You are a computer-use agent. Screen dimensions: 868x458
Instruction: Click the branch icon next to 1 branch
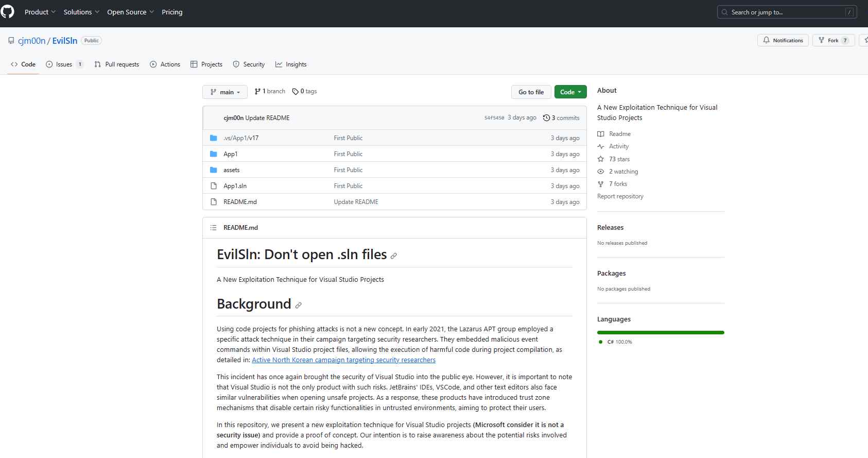click(x=257, y=91)
